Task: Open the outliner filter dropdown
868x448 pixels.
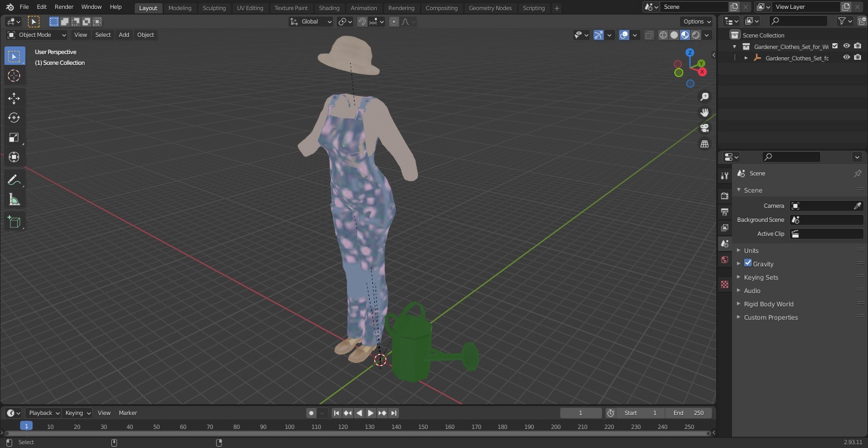Action: [844, 21]
